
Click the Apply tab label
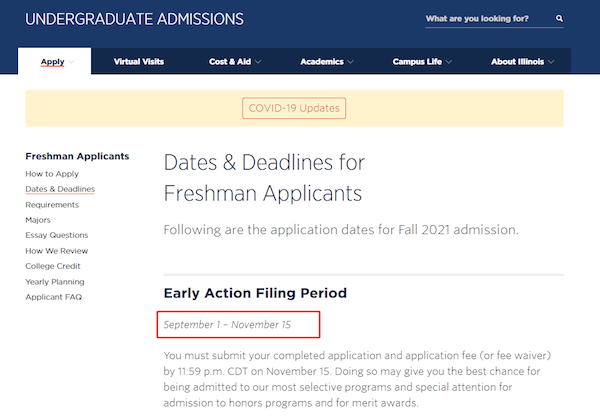click(52, 62)
